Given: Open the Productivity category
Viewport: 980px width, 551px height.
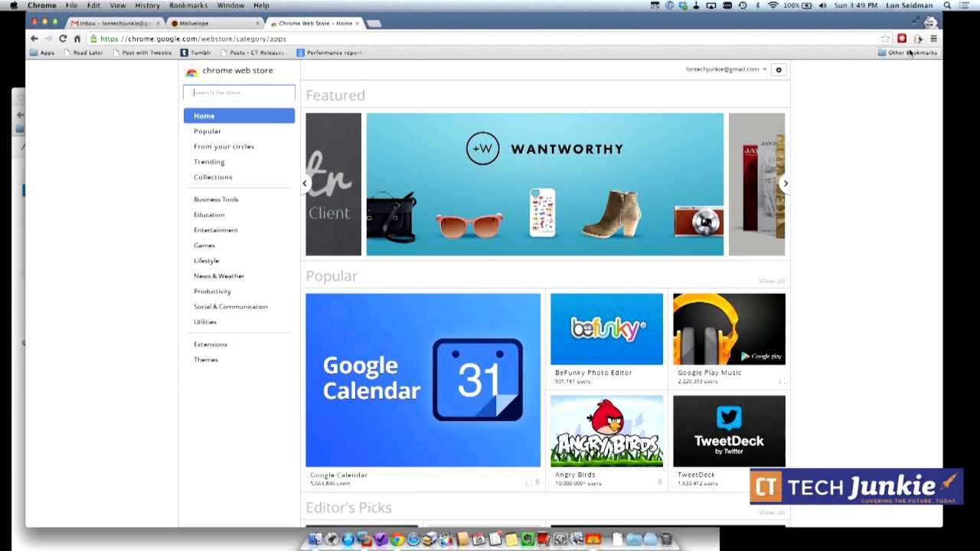Looking at the screenshot, I should tap(212, 291).
